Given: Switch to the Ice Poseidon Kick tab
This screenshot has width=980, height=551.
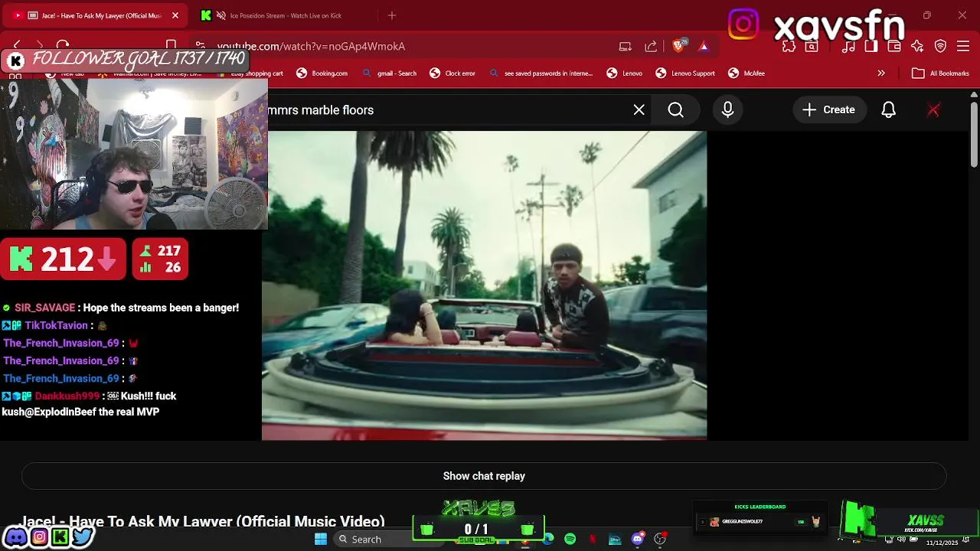Looking at the screenshot, I should [285, 15].
